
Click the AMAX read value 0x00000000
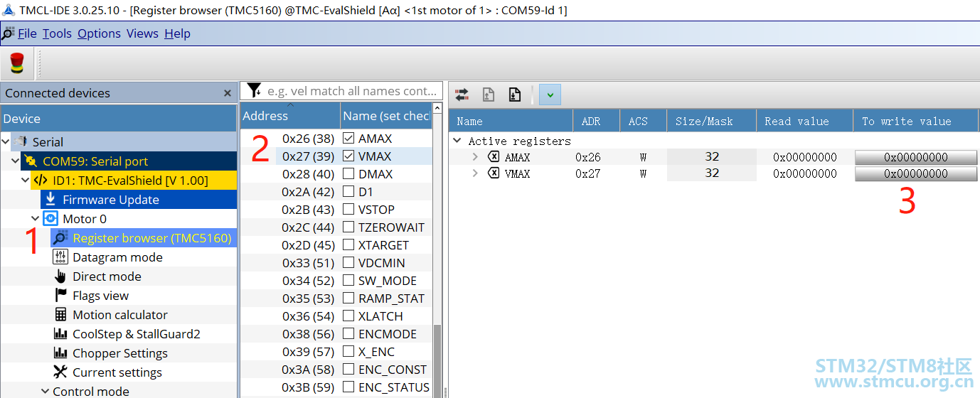tap(805, 157)
